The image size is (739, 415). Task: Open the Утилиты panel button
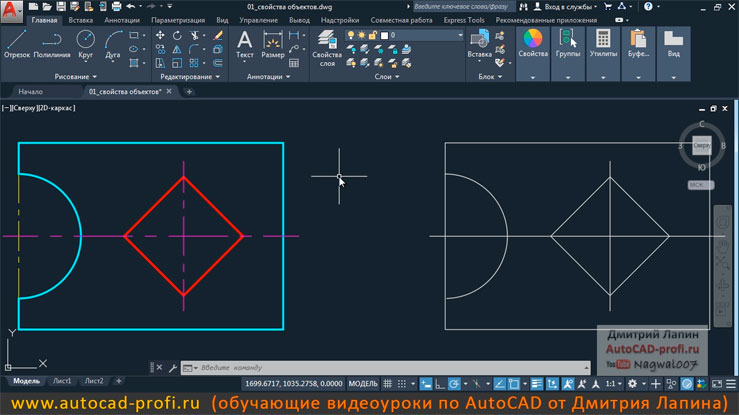point(603,54)
